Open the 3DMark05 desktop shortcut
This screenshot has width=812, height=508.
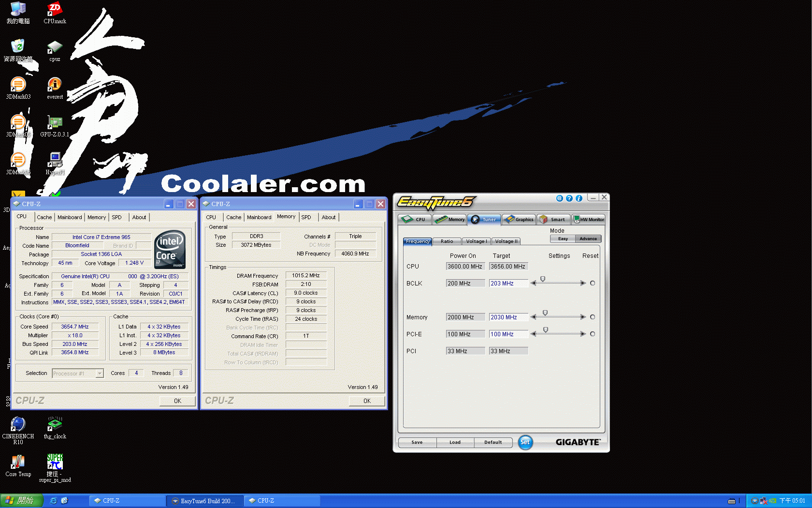coord(18,126)
